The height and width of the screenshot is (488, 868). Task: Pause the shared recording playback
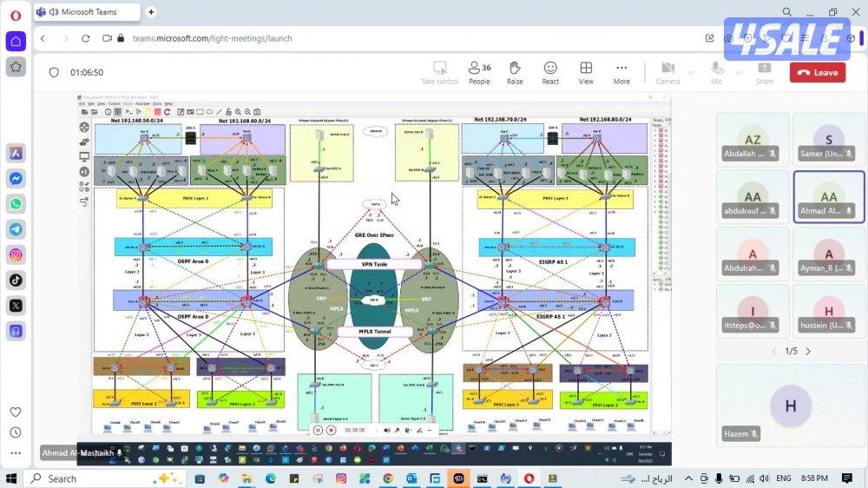click(319, 430)
